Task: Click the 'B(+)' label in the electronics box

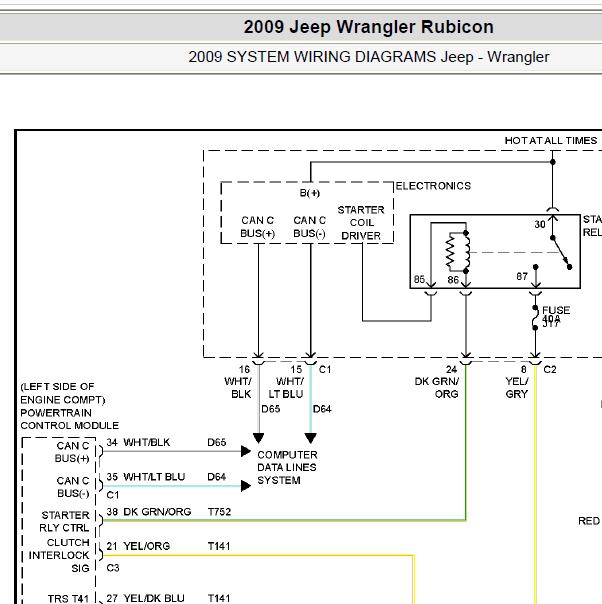Action: (x=310, y=193)
